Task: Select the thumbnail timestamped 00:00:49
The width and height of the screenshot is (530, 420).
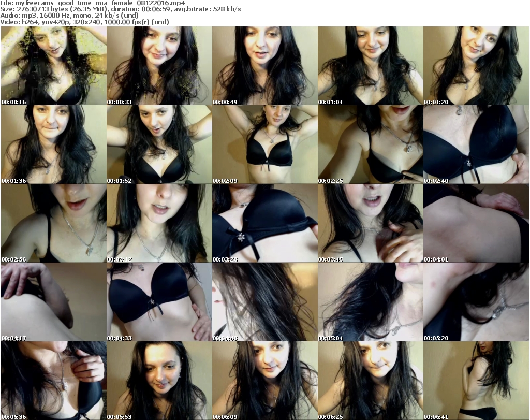Action: pyautogui.click(x=264, y=66)
